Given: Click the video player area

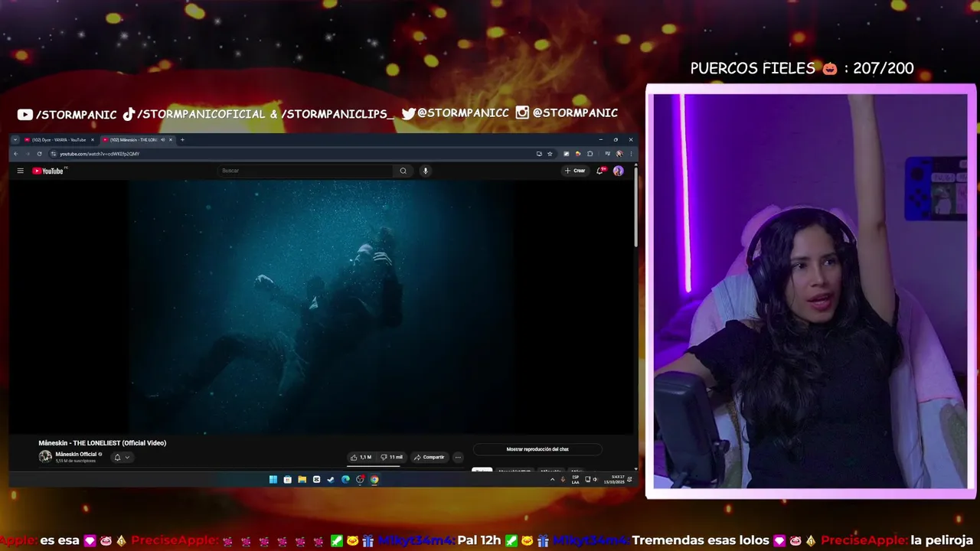Looking at the screenshot, I should pos(322,306).
